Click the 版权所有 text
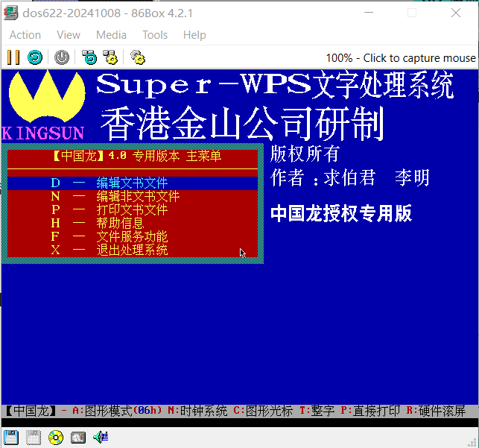Image resolution: width=479 pixels, height=448 pixels. coord(305,154)
